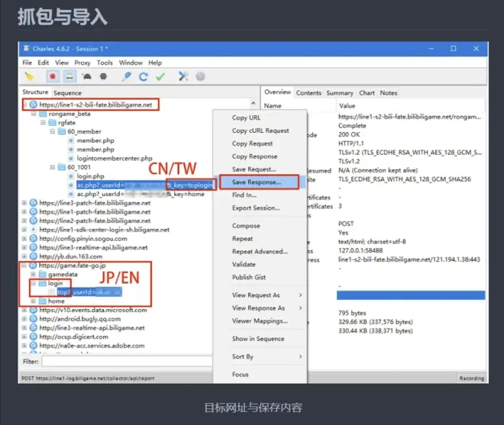Select the top?_userId request under login
Screen dimensions: 504x425
pos(89,292)
